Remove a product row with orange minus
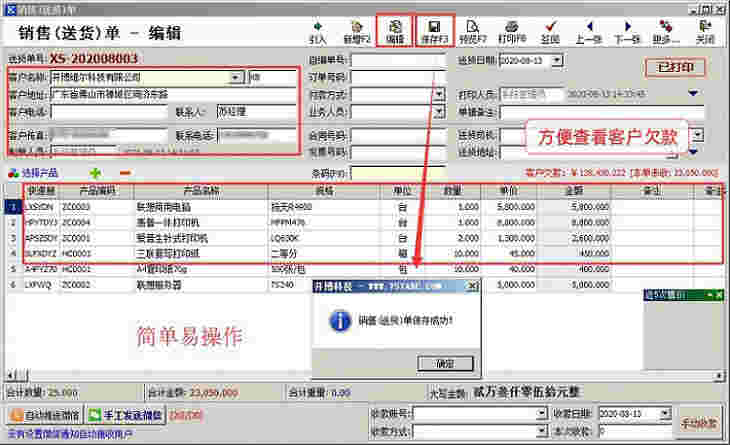Screen dimensions: 730x445 (125, 173)
